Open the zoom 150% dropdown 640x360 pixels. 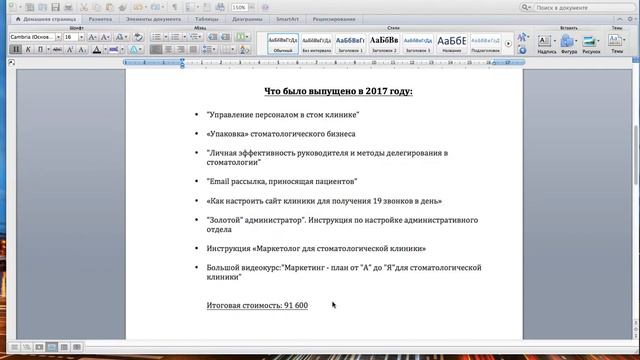click(x=251, y=7)
